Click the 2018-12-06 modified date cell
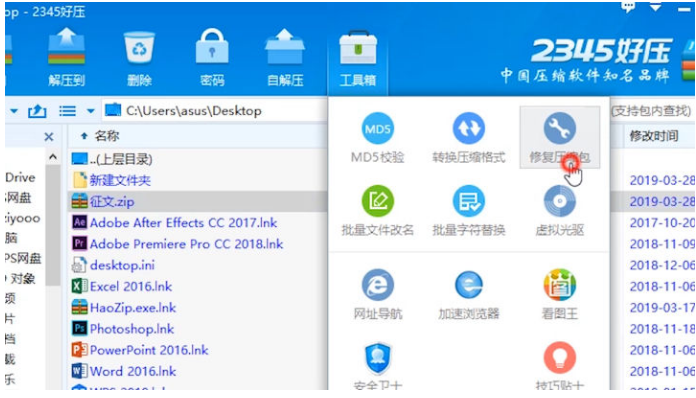 [662, 265]
